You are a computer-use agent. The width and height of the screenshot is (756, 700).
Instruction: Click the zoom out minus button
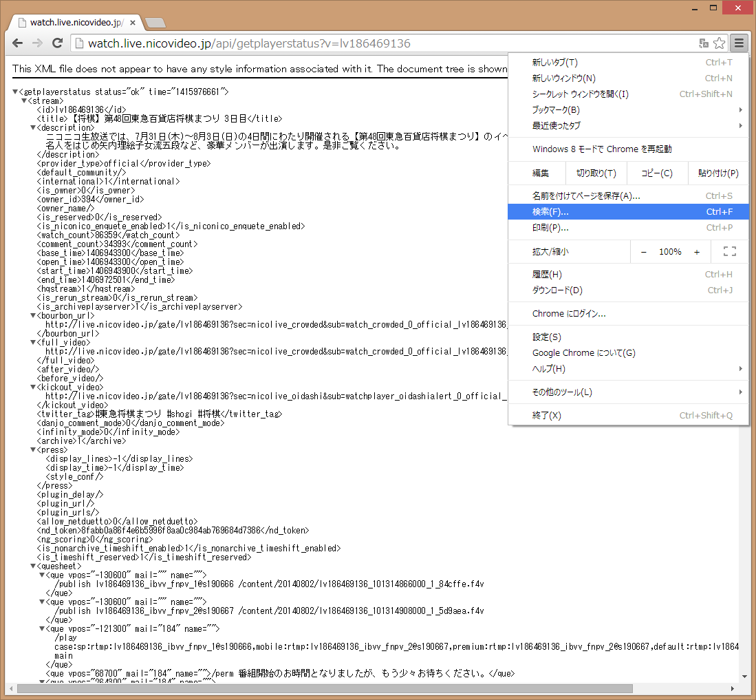coord(644,252)
